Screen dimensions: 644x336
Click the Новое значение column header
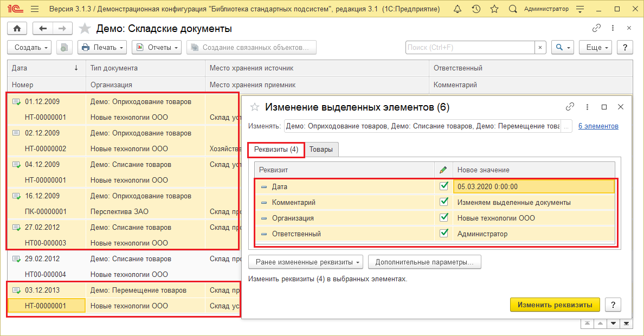tap(534, 170)
